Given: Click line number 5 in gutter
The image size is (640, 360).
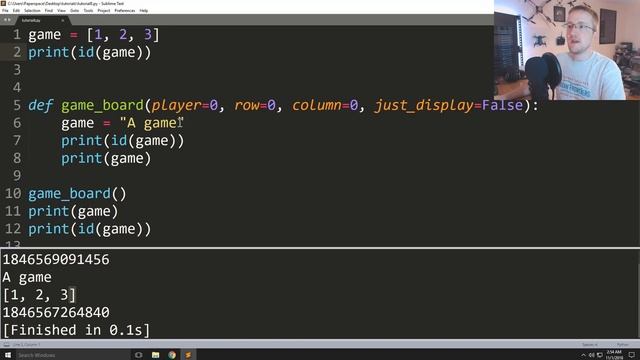Looking at the screenshot, I should pyautogui.click(x=17, y=105).
